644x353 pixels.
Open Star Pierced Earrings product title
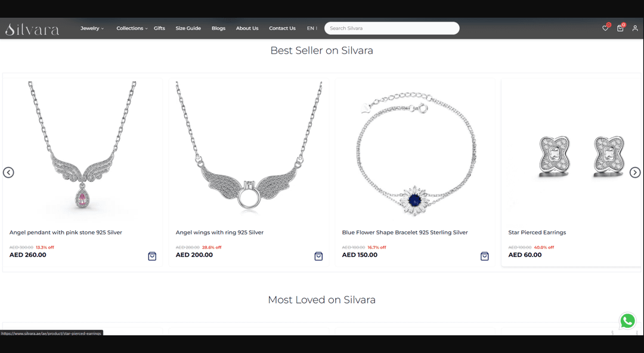point(537,233)
